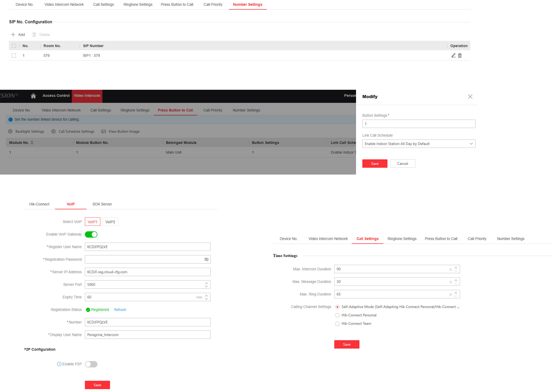Click the home icon in the black navigation bar
The height and width of the screenshot is (392, 552).
coord(33,96)
